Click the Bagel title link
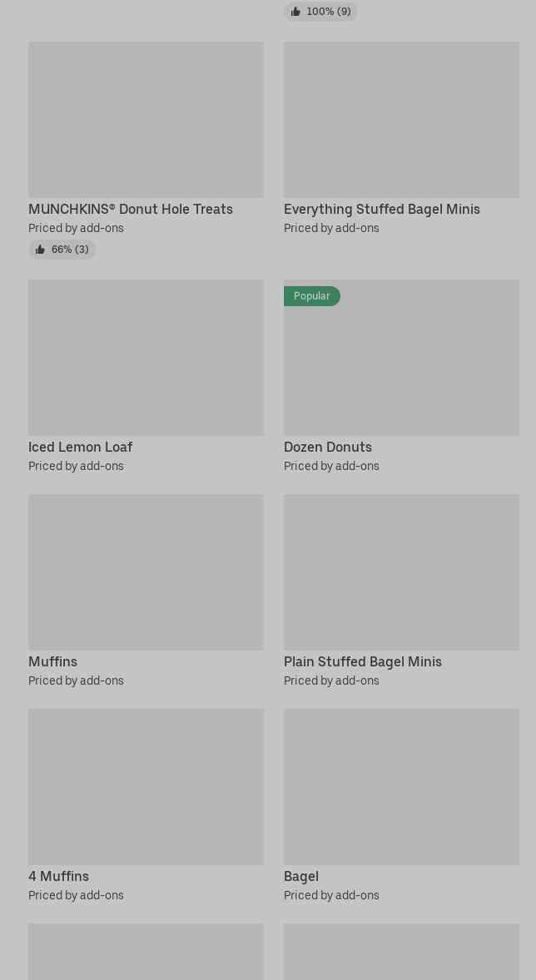This screenshot has width=536, height=980. click(301, 877)
